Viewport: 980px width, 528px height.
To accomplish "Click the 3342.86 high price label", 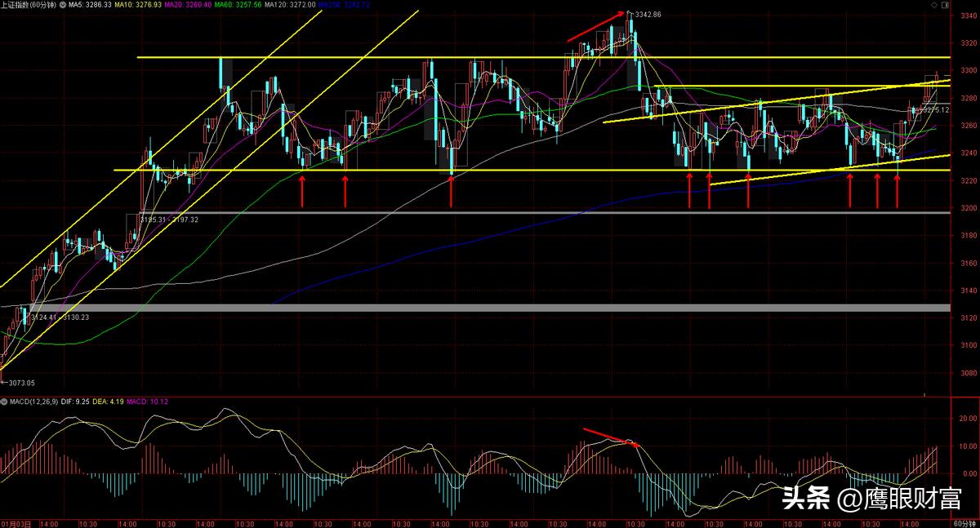I will (x=647, y=14).
